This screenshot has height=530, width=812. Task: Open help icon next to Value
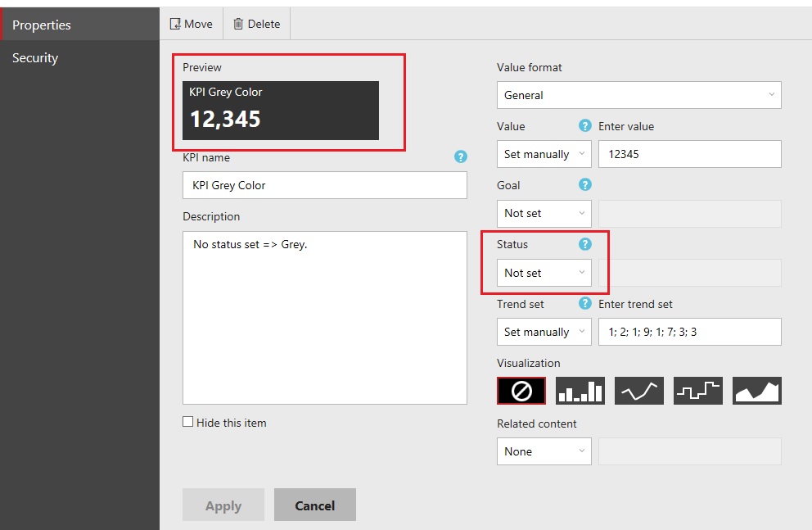click(x=584, y=125)
